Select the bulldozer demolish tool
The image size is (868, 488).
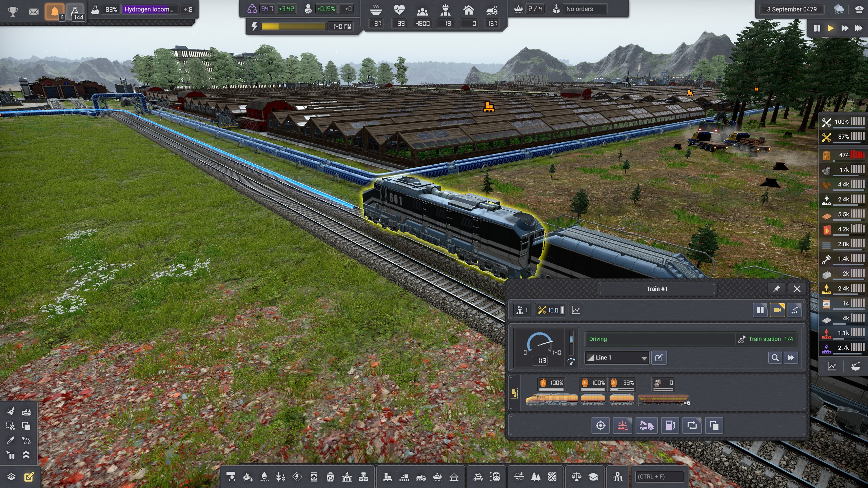26,412
